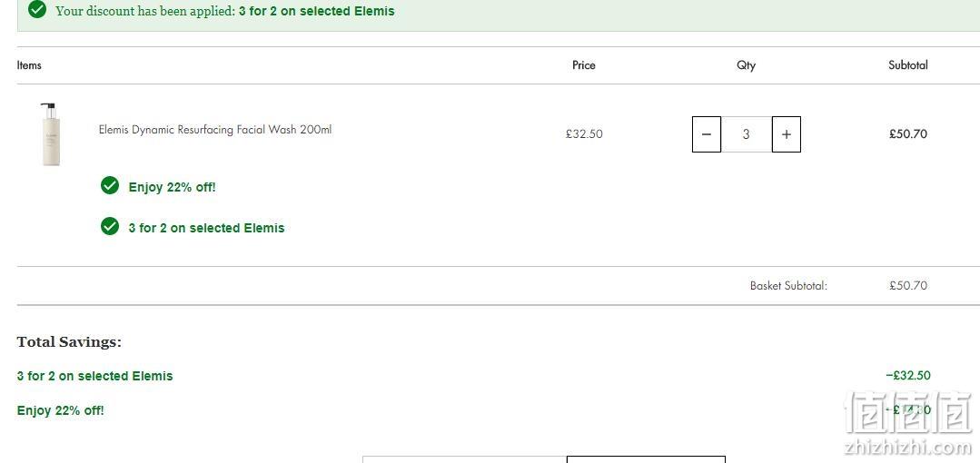Click the minus quantity button

707,134
